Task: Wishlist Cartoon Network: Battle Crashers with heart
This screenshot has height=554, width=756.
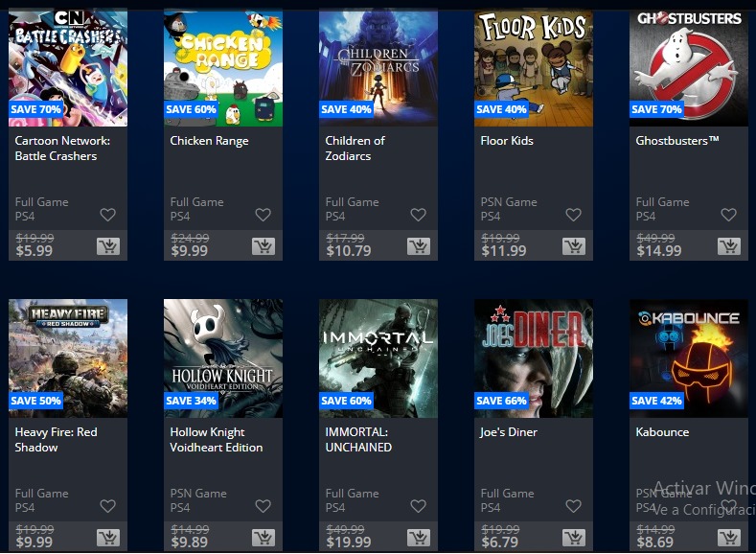Action: click(x=107, y=215)
